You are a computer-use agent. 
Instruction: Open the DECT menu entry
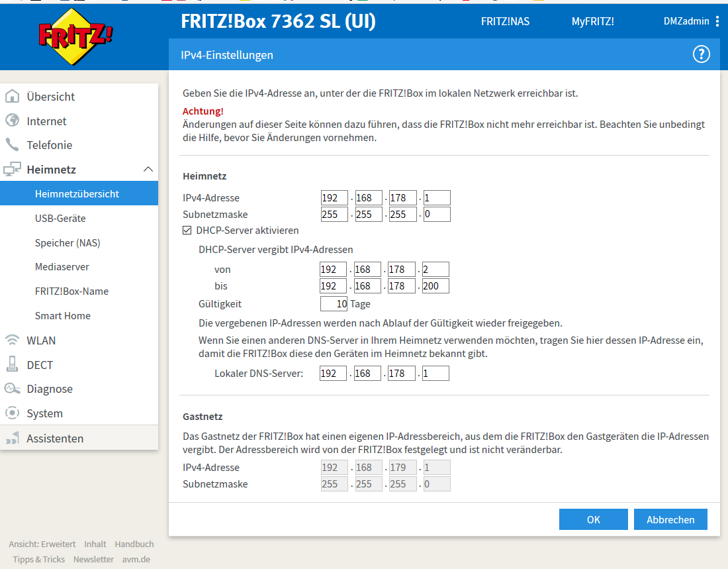tap(40, 365)
